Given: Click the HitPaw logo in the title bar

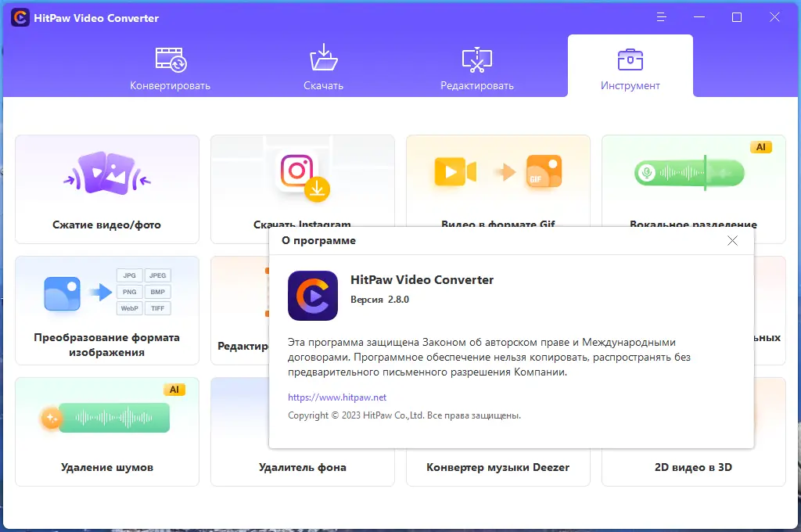Looking at the screenshot, I should (20, 18).
